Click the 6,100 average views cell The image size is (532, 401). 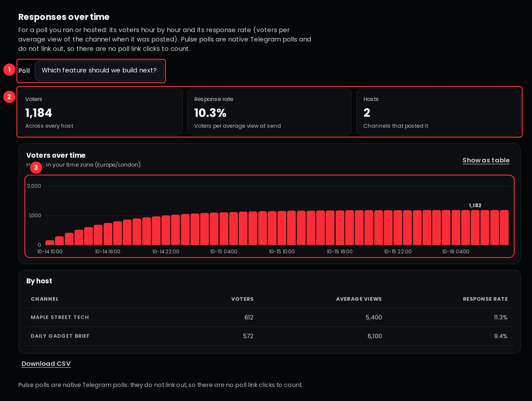coord(375,336)
